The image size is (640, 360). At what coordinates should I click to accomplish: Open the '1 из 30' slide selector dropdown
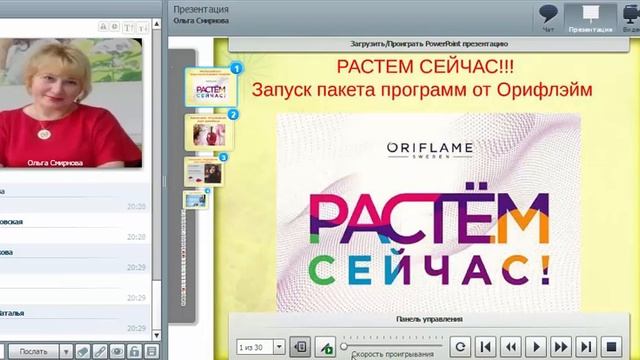point(279,347)
